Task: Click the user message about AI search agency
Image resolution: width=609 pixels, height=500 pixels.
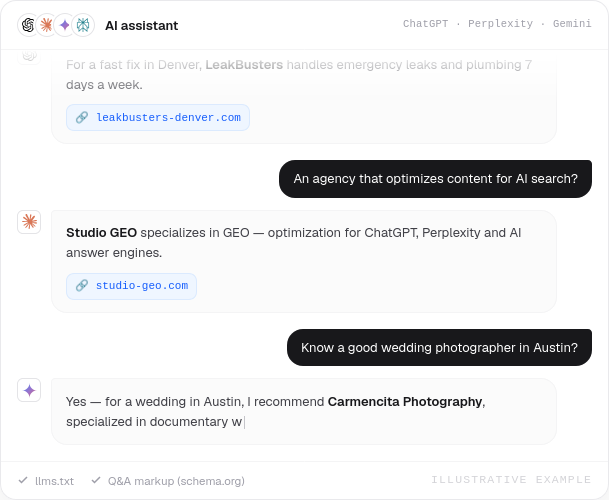Action: 435,179
